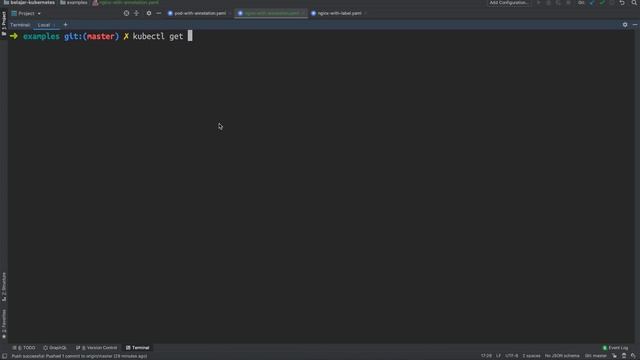The image size is (640, 360).
Task: Open the TODO tool window
Action: (x=24, y=348)
